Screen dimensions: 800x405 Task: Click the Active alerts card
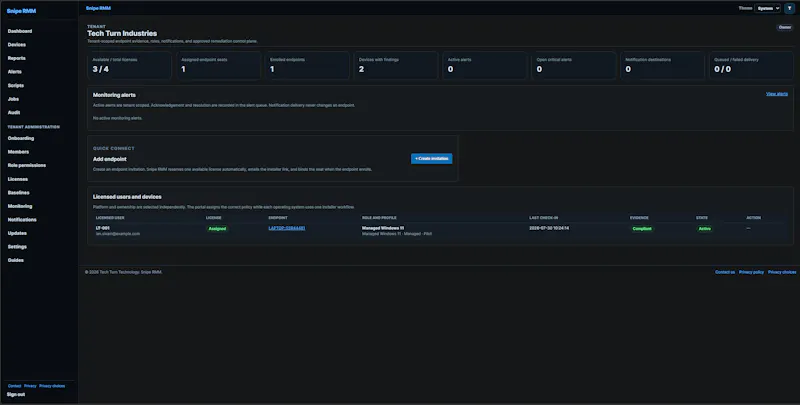click(x=485, y=65)
